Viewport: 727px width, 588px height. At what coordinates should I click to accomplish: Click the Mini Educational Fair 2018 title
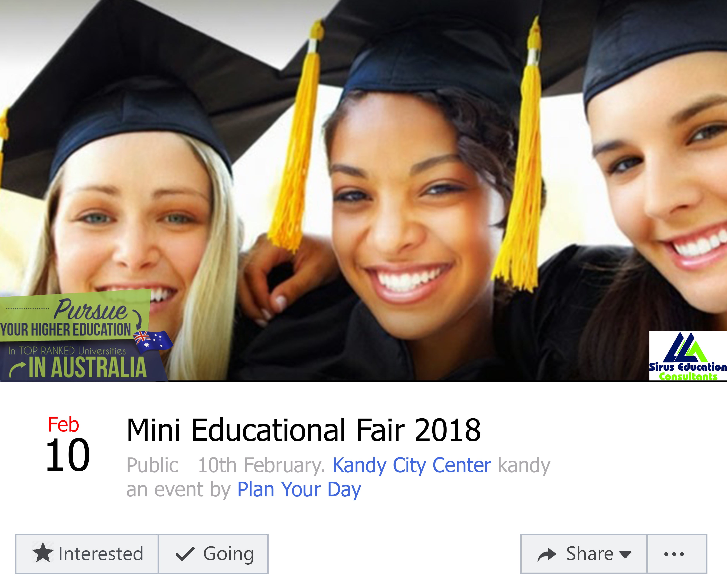(303, 430)
